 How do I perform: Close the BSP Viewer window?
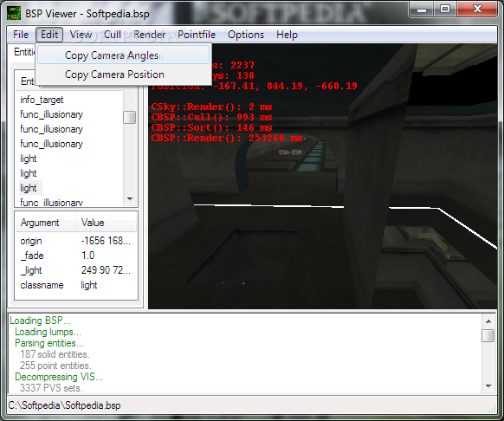coord(478,10)
